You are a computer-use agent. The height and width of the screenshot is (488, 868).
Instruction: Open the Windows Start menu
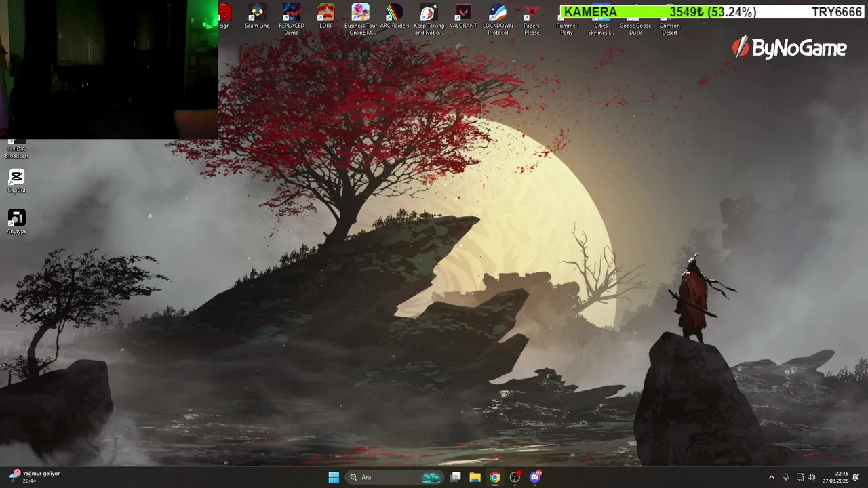tap(334, 477)
